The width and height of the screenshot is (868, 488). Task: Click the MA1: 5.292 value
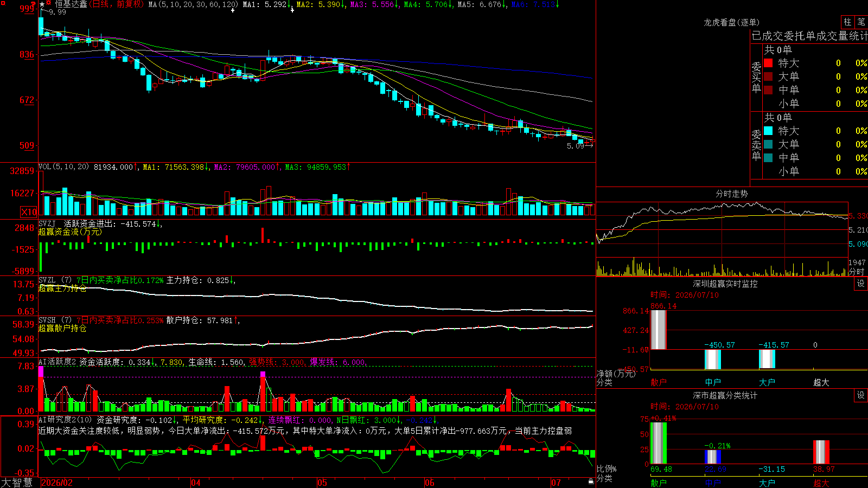tap(267, 4)
